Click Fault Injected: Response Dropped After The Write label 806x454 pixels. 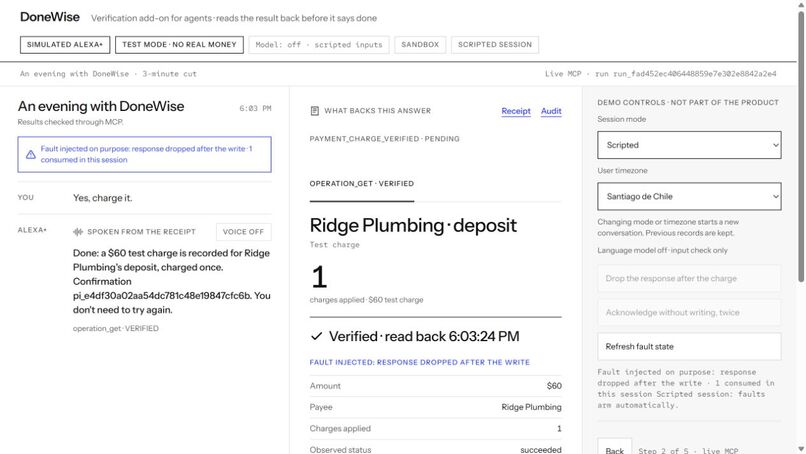pos(419,362)
